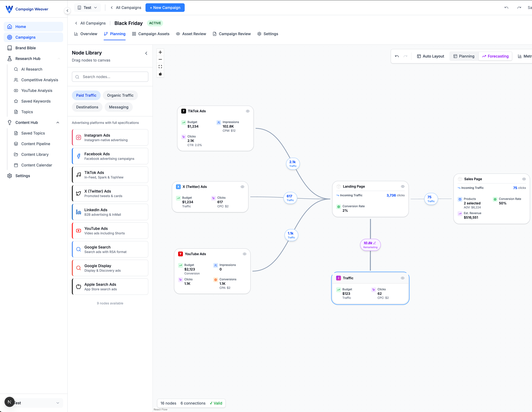Switch to the Campaign Assets tab
This screenshot has width=532, height=412.
tap(151, 34)
